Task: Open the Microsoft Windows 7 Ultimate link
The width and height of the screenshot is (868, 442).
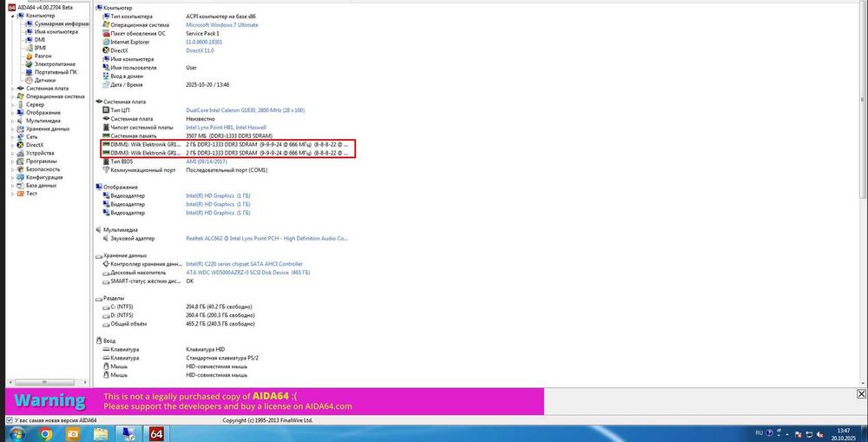Action: 222,25
